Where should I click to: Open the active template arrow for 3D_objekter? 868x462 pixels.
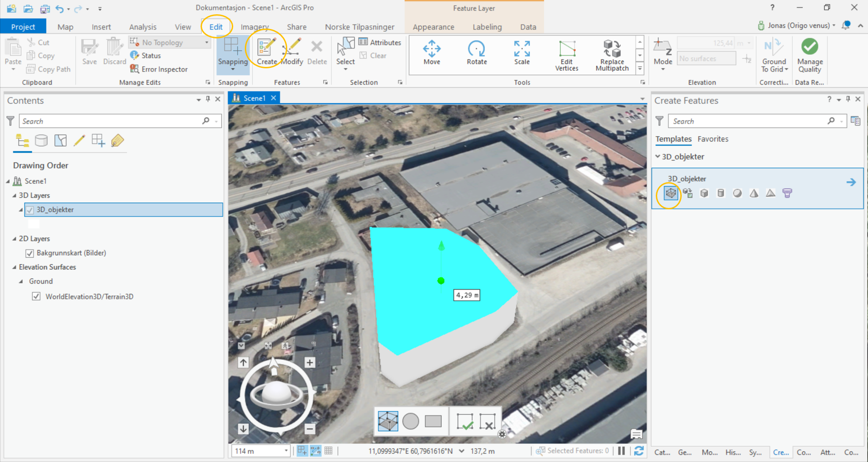point(851,182)
